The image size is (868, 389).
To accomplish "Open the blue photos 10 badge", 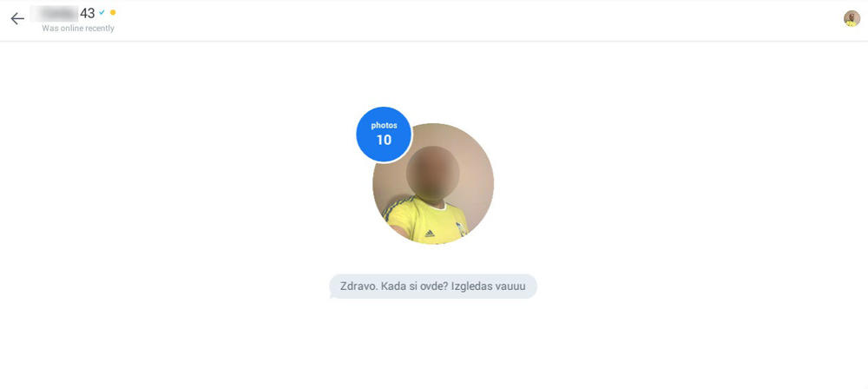I will point(384,134).
